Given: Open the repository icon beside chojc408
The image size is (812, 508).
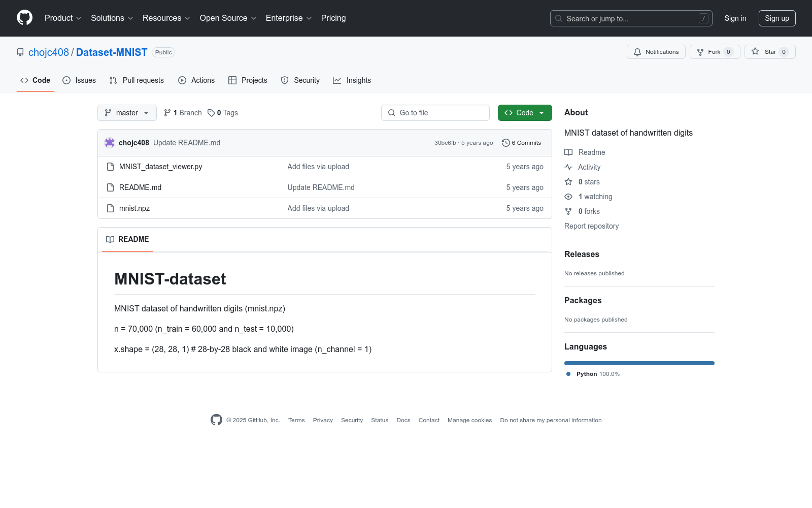Looking at the screenshot, I should tap(20, 52).
